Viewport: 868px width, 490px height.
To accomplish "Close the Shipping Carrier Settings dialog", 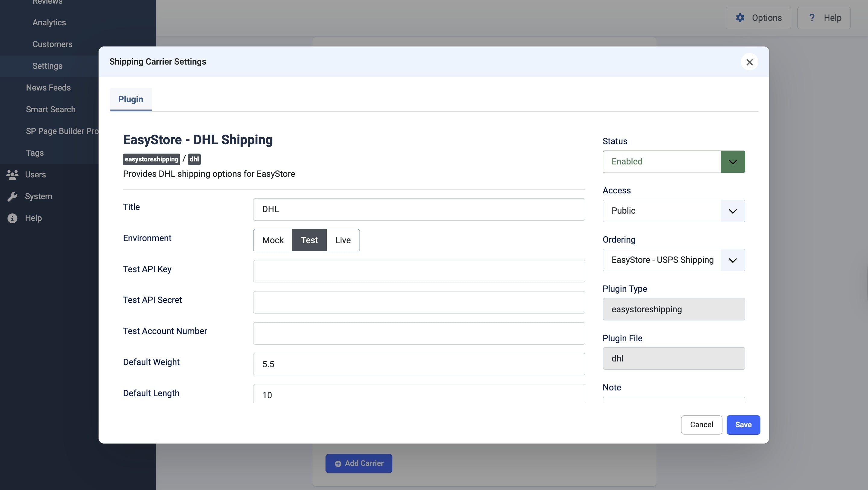I will point(749,62).
